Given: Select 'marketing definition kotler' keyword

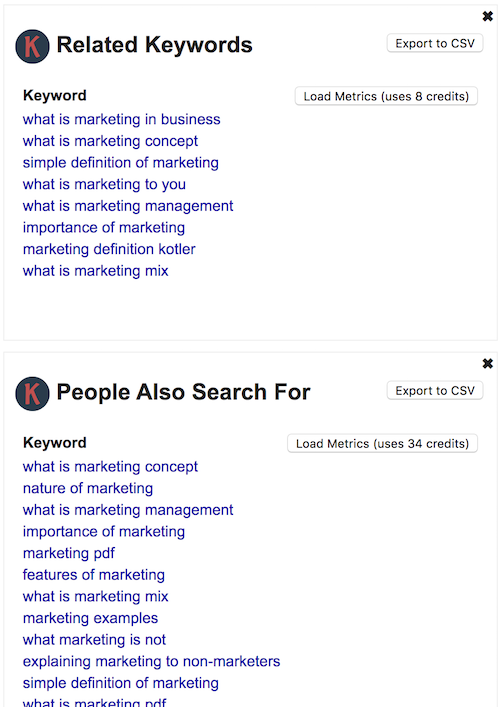Looking at the screenshot, I should pyautogui.click(x=109, y=249).
